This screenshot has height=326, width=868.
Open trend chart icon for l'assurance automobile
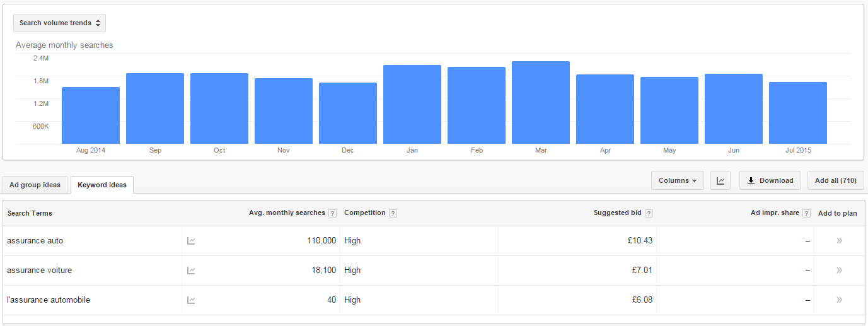click(x=191, y=300)
